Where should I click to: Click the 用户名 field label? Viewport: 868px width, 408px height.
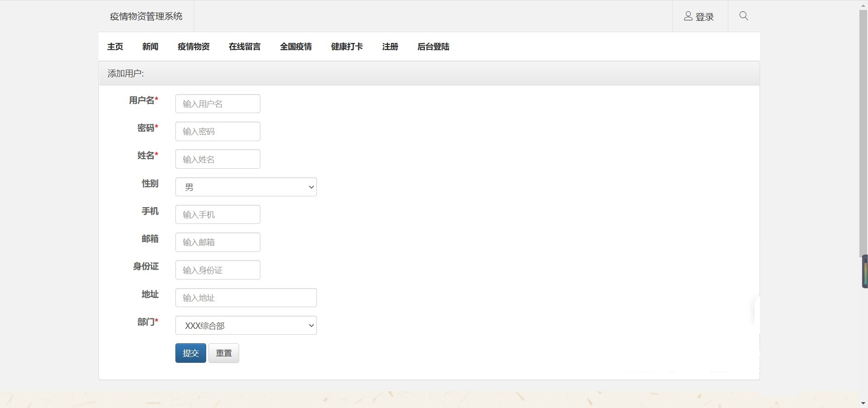pos(143,100)
